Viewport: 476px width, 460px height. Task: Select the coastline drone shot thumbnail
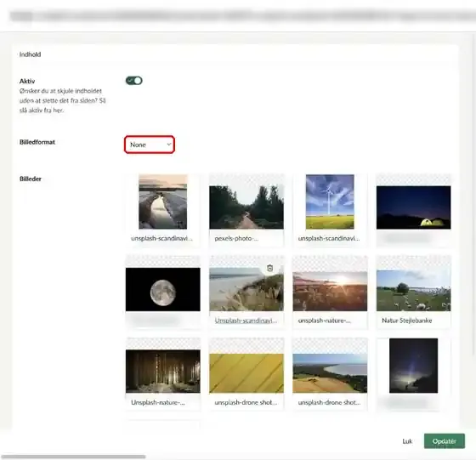coord(330,373)
